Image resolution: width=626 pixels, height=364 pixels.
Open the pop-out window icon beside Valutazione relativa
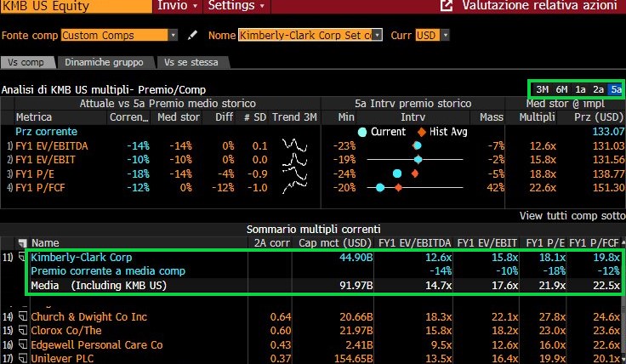447,5
